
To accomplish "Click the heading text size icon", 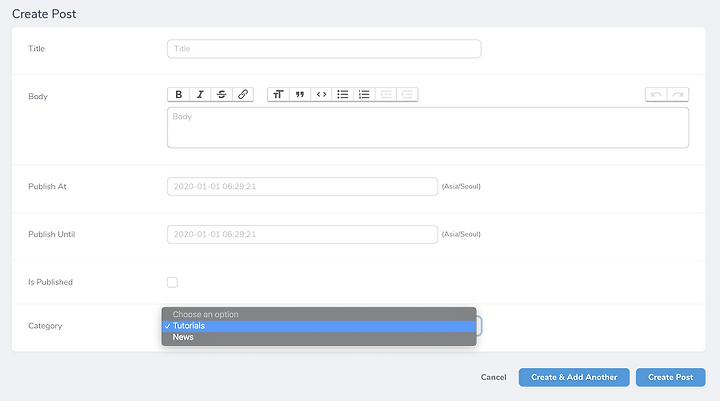I will pos(278,95).
